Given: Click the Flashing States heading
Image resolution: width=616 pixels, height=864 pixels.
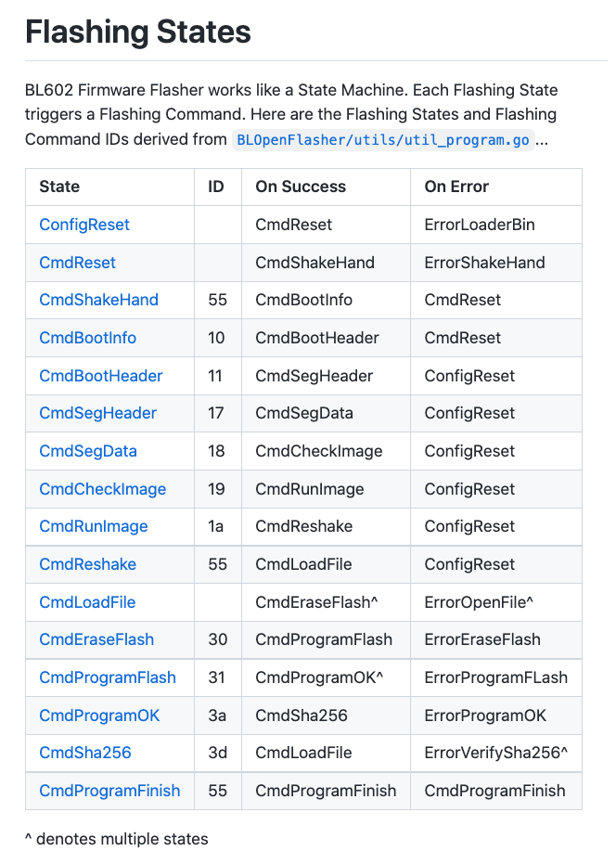Looking at the screenshot, I should point(137,32).
